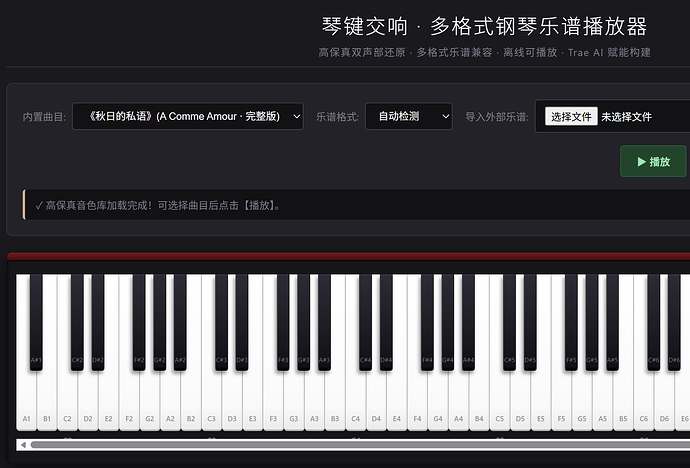Open the built-in song dropdown

pyautogui.click(x=188, y=116)
